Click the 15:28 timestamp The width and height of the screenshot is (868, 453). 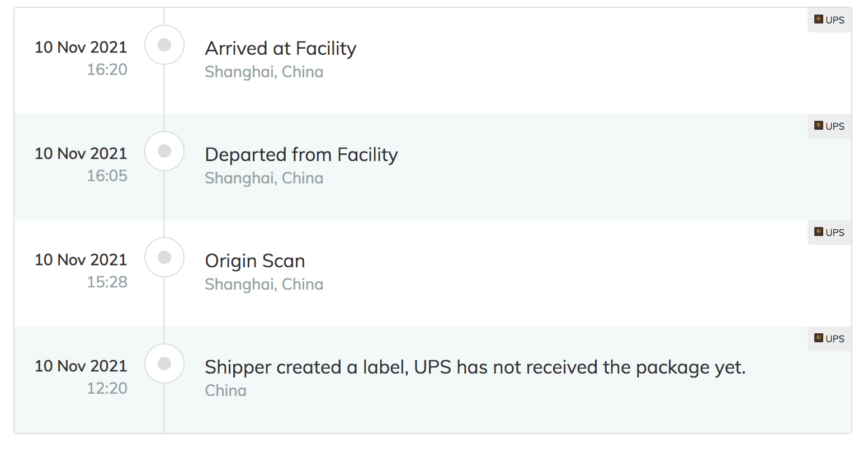pyautogui.click(x=107, y=282)
